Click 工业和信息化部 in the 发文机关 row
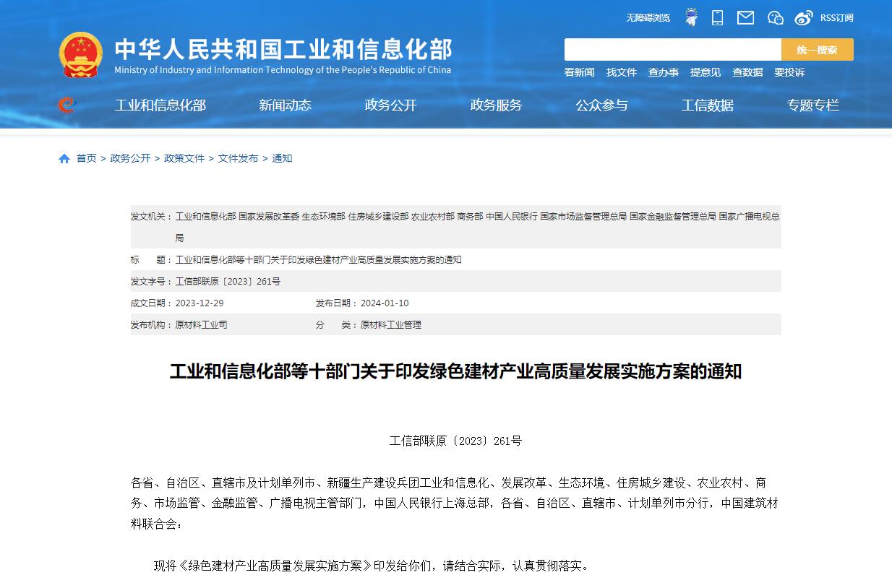Viewport: 892px width, 588px height. point(205,216)
